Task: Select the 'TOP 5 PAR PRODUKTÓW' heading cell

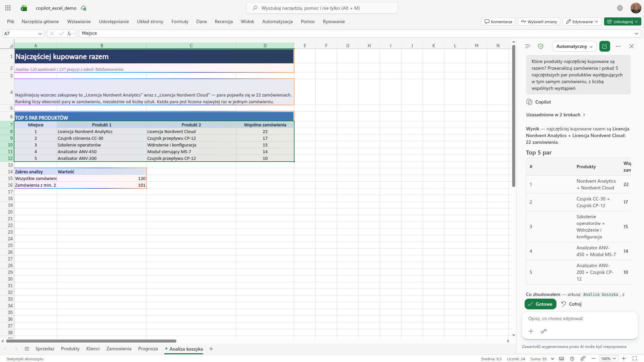Action: coord(154,117)
